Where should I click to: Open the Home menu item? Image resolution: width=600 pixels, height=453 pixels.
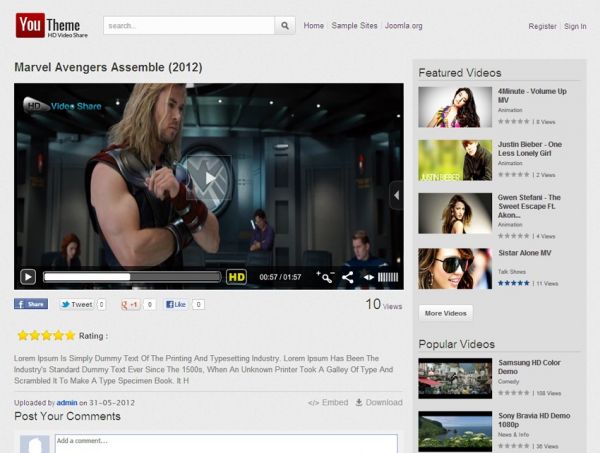[x=313, y=26]
